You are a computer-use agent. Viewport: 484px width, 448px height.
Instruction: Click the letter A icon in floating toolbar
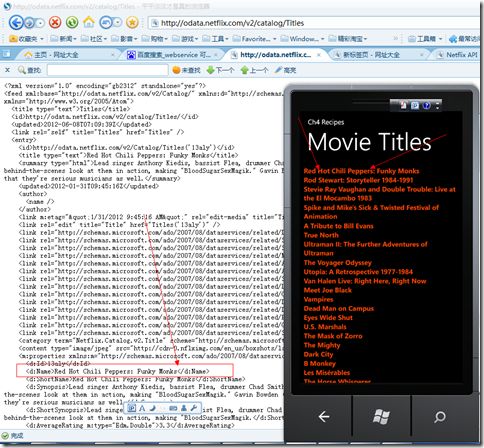click(x=142, y=408)
